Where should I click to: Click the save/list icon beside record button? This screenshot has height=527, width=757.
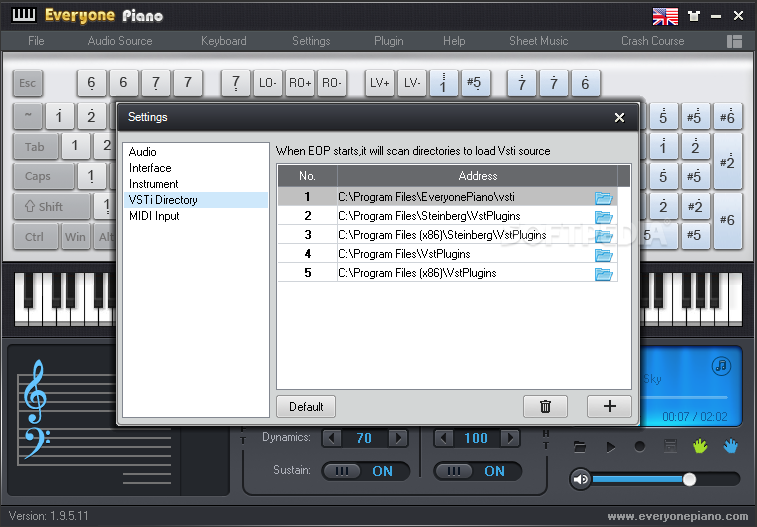670,446
